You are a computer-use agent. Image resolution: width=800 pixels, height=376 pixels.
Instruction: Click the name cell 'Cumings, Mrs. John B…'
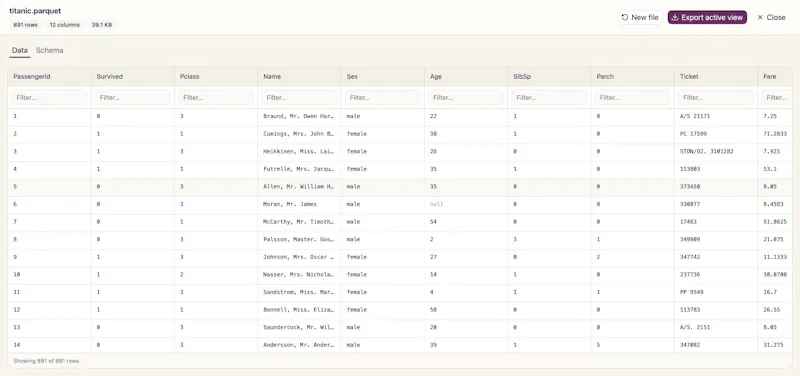[x=298, y=134]
